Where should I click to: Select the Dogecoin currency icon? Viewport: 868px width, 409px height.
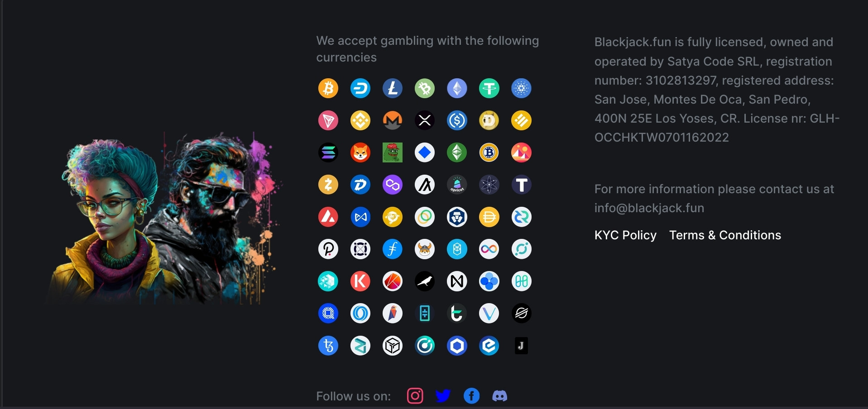489,120
